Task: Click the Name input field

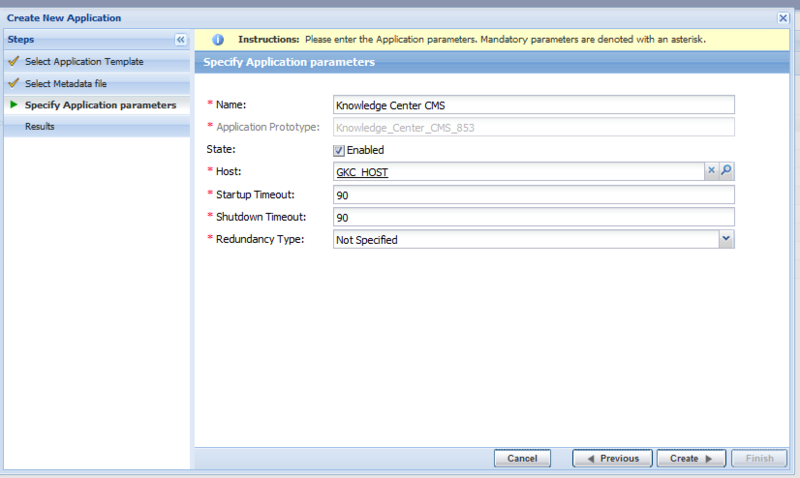Action: (534, 105)
